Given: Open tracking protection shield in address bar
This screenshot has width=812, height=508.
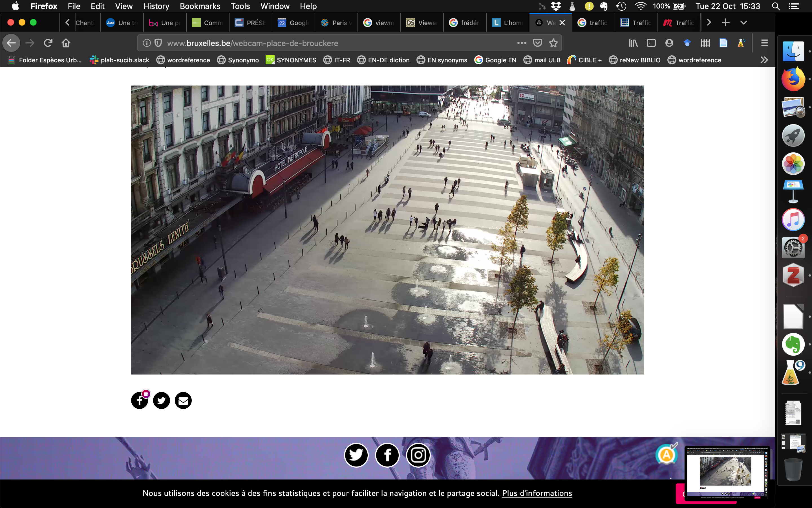Looking at the screenshot, I should click(158, 43).
